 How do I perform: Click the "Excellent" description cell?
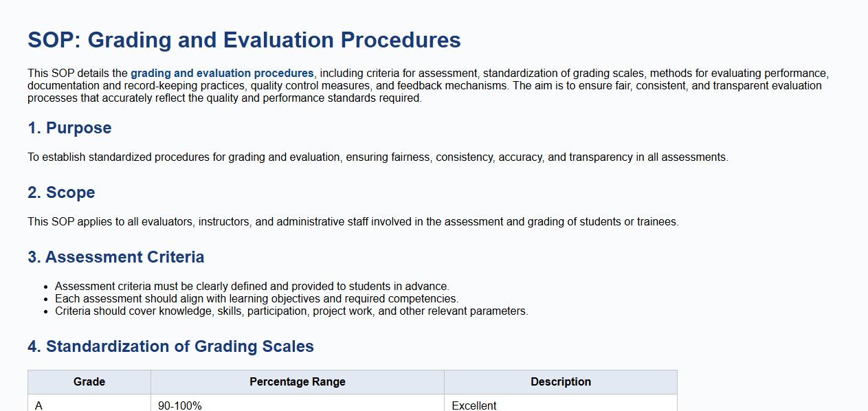(x=474, y=406)
